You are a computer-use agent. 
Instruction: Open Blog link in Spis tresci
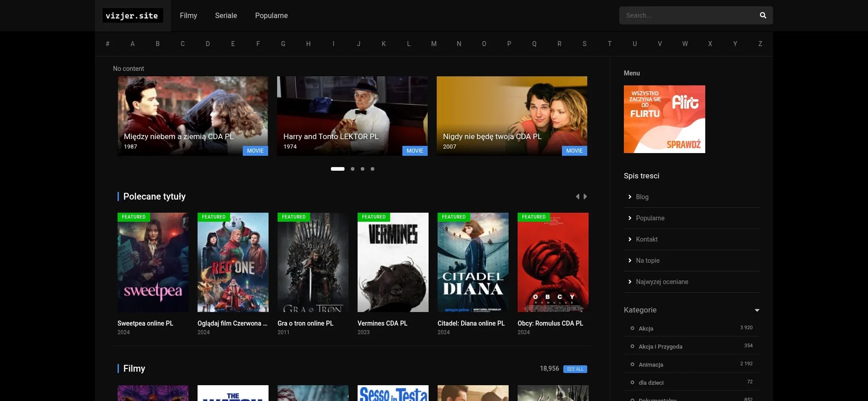pos(642,197)
